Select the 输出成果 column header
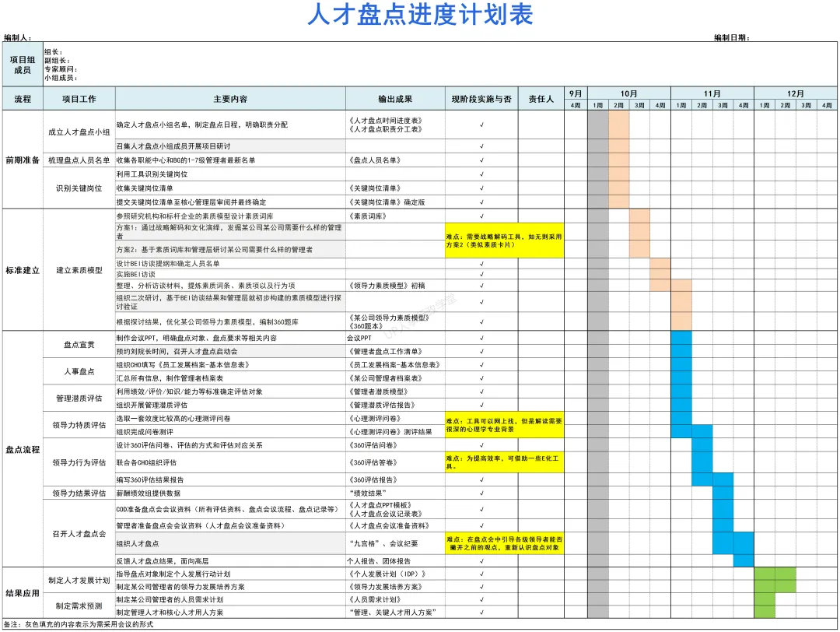The image size is (840, 632). [395, 99]
